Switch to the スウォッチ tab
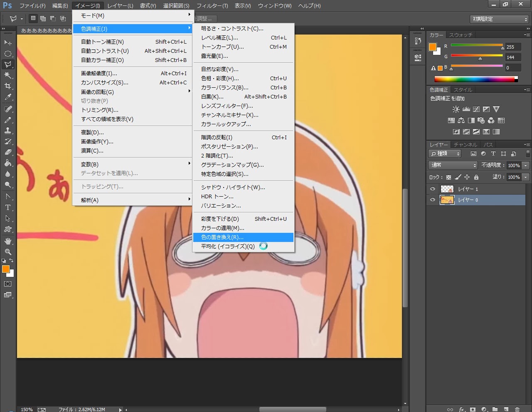This screenshot has width=532, height=412. (x=461, y=35)
